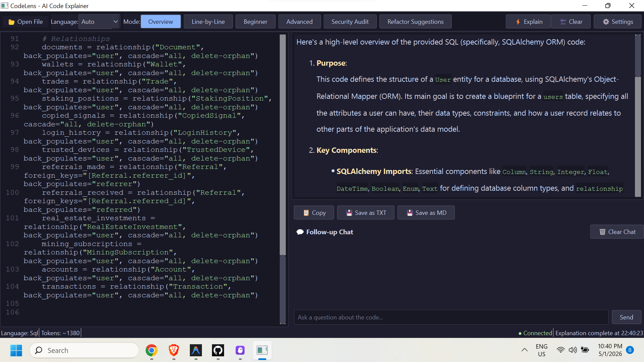This screenshot has height=362, width=644.
Task: Launch Brave browser from taskbar
Action: click(174, 350)
